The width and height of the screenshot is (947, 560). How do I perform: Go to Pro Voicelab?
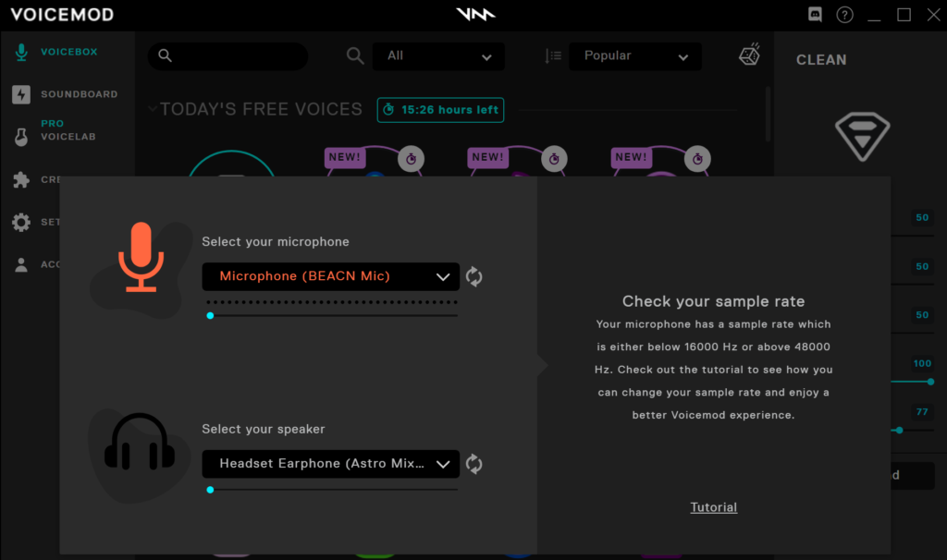67,130
